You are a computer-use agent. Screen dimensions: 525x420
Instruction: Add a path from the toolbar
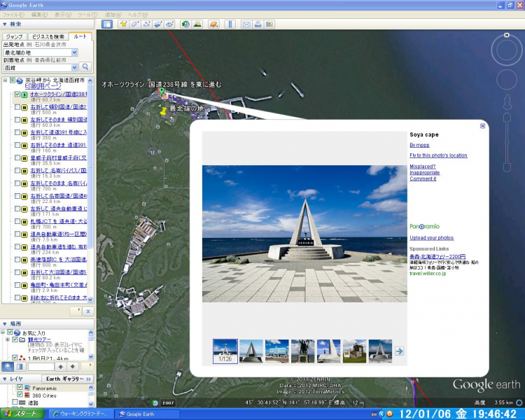pos(146,24)
